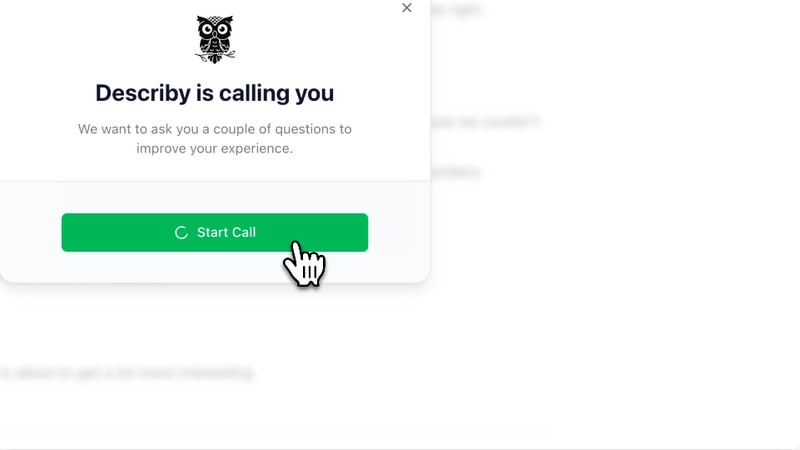Click the blurred line ending in "couldn't"
This screenshot has height=450, width=800.
485,122
